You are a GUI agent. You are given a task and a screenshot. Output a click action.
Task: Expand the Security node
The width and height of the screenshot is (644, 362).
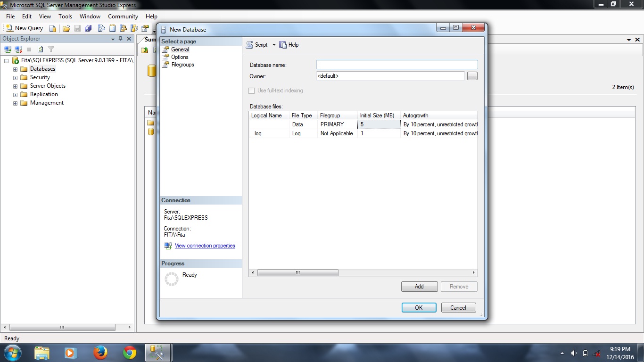pyautogui.click(x=15, y=77)
